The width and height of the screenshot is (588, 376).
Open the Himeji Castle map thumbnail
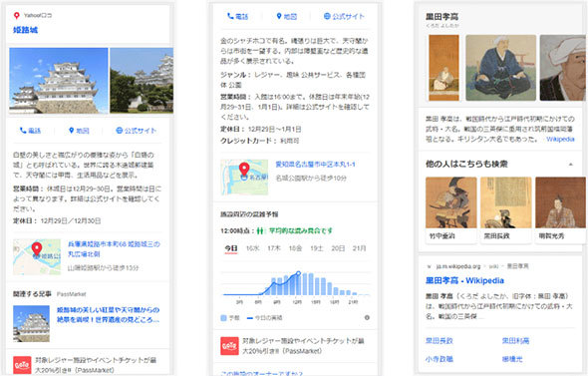(37, 257)
